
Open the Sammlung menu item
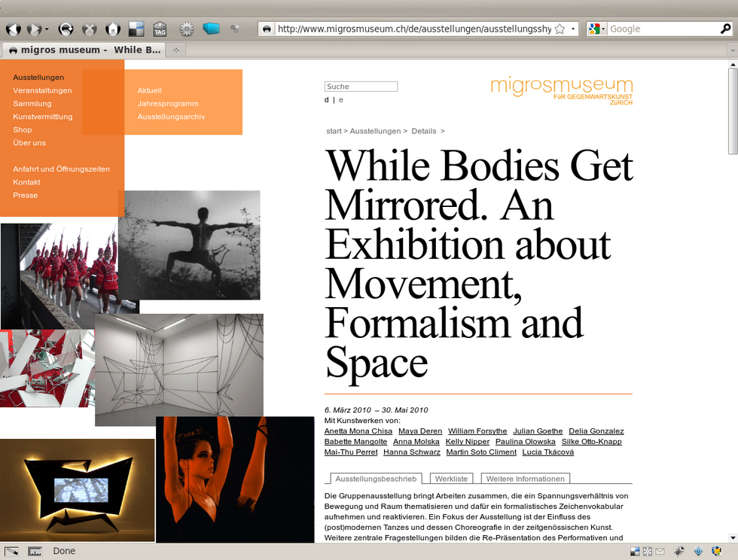32,104
